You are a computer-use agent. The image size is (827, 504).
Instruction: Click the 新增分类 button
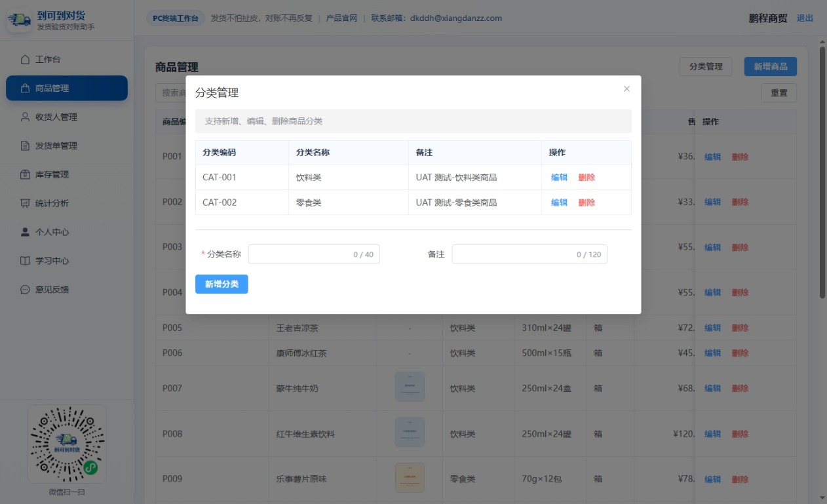pyautogui.click(x=221, y=284)
